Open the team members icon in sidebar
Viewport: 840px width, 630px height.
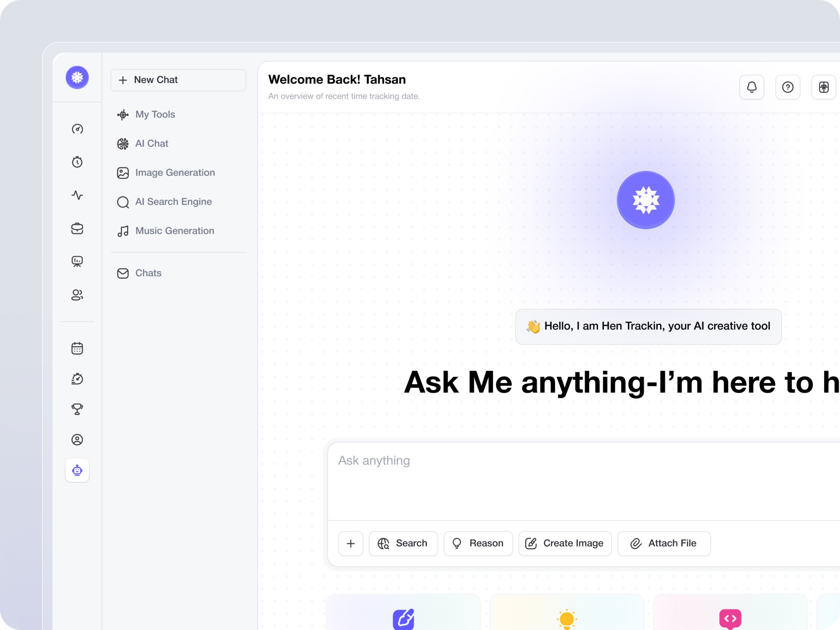[x=77, y=295]
